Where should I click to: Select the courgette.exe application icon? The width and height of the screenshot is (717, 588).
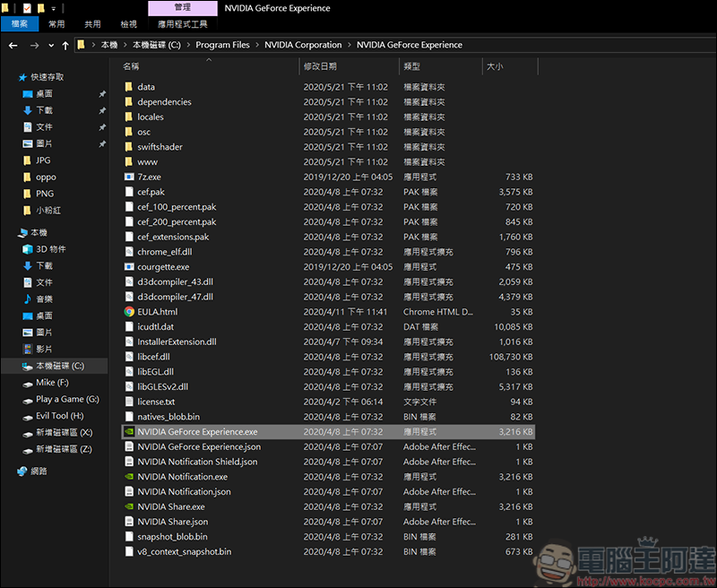[x=129, y=267]
